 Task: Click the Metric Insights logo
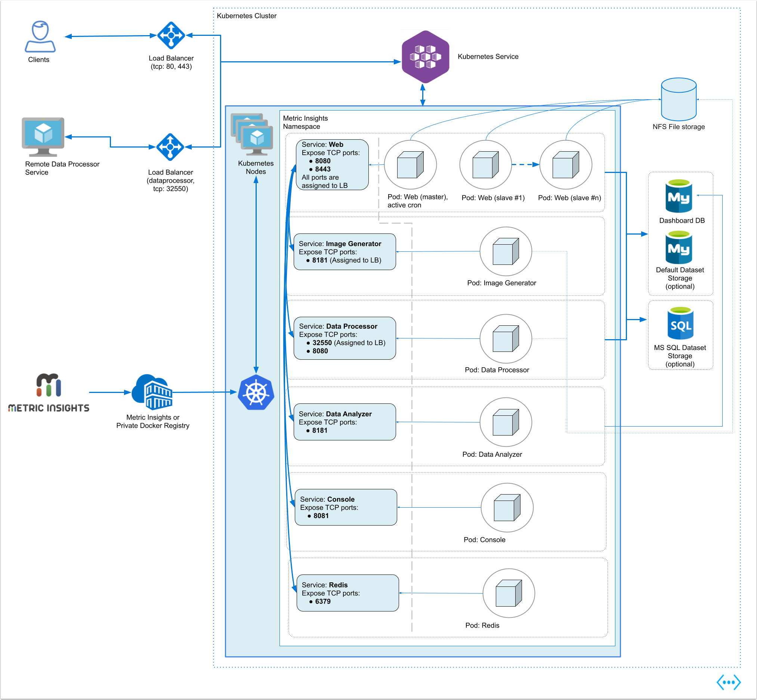click(x=49, y=393)
